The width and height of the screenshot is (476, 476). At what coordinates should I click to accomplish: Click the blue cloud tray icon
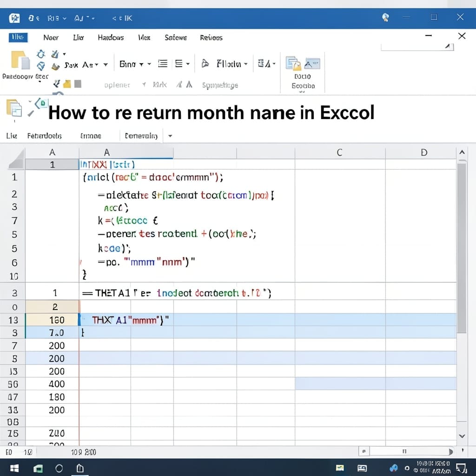pyautogui.click(x=394, y=468)
